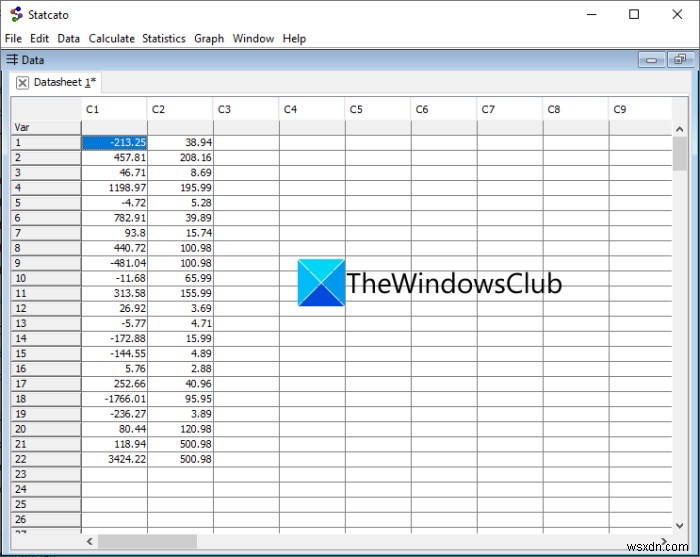Select cell with value 313.58

pos(114,293)
